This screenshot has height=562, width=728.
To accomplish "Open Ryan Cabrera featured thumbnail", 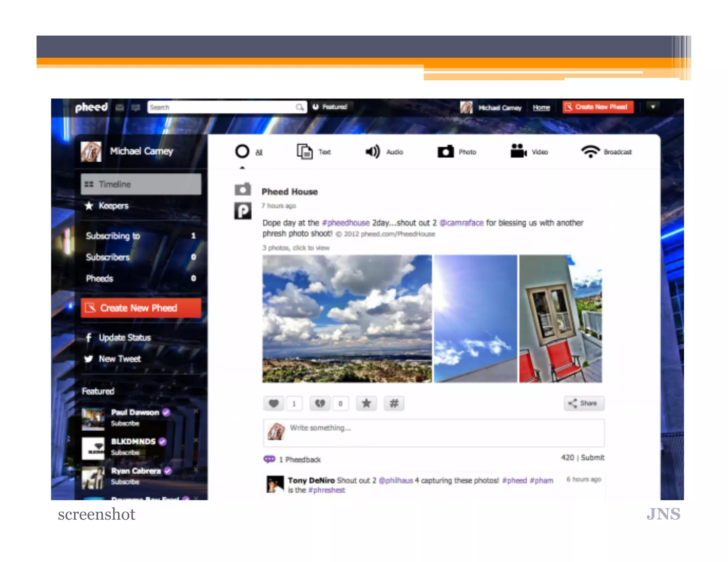I will pyautogui.click(x=93, y=478).
